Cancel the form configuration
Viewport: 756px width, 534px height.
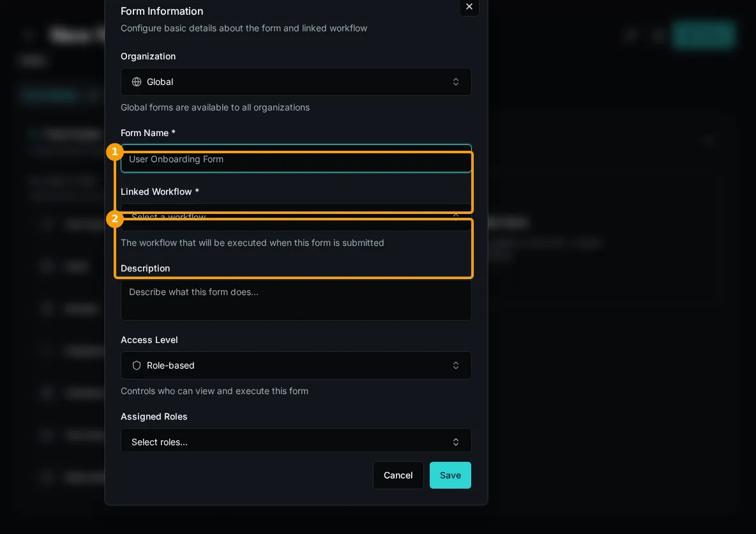point(398,475)
